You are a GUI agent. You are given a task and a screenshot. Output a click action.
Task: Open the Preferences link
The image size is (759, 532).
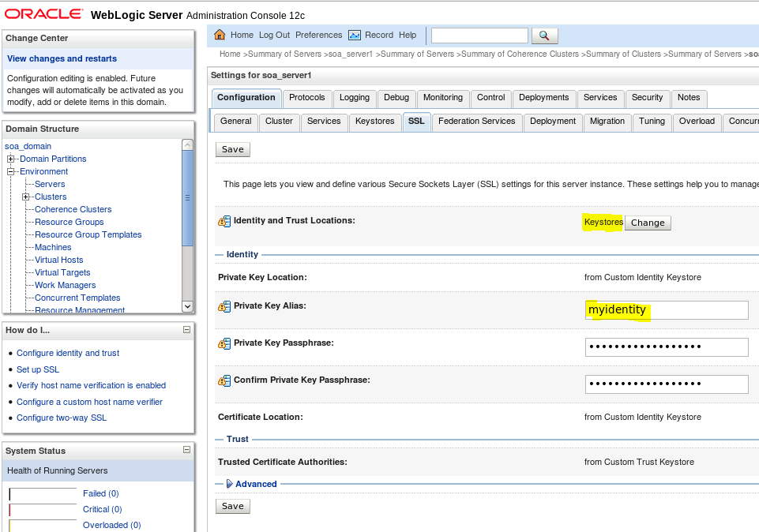click(318, 35)
